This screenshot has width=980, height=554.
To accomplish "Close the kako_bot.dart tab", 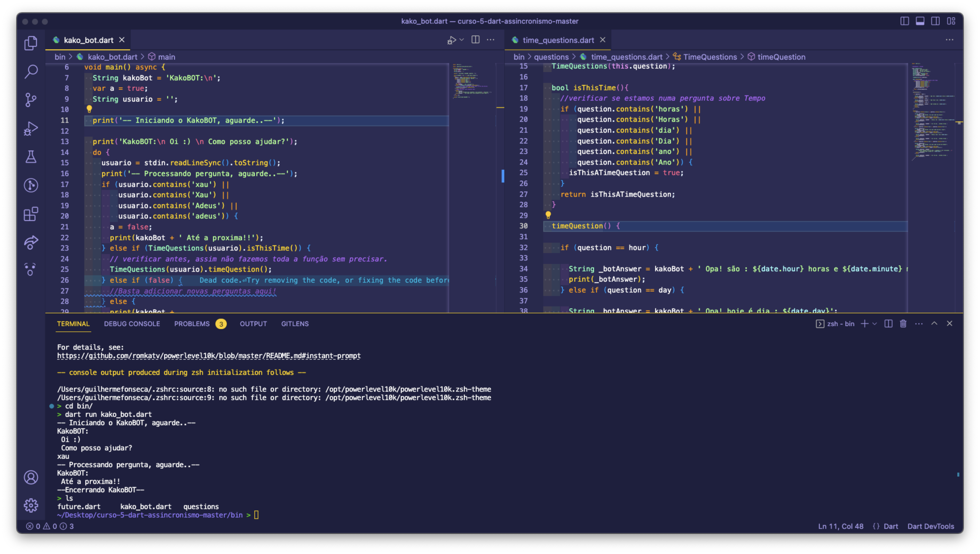I will (122, 40).
